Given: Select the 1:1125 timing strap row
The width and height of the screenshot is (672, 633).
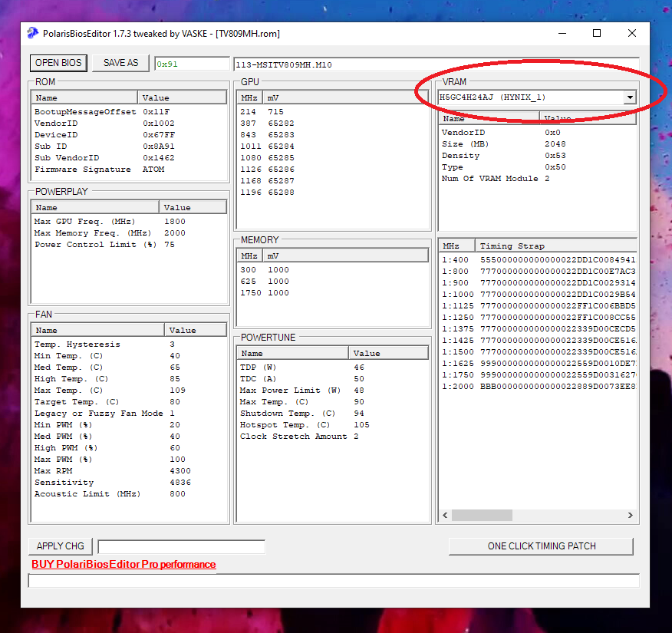Looking at the screenshot, I should 539,306.
